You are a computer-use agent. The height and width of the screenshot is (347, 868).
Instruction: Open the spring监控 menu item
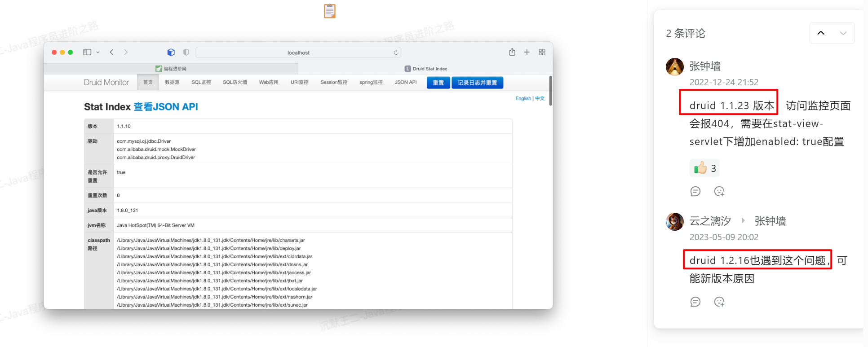(371, 82)
